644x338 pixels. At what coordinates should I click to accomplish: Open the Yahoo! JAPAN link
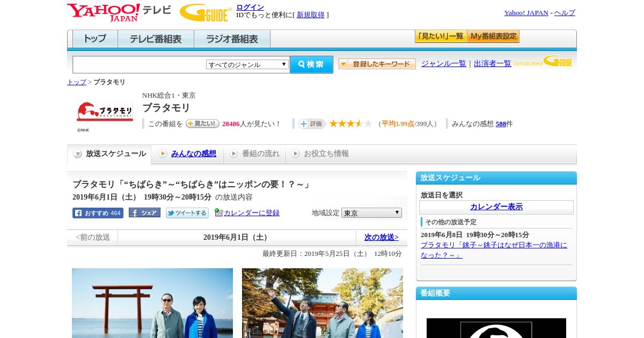click(x=526, y=13)
